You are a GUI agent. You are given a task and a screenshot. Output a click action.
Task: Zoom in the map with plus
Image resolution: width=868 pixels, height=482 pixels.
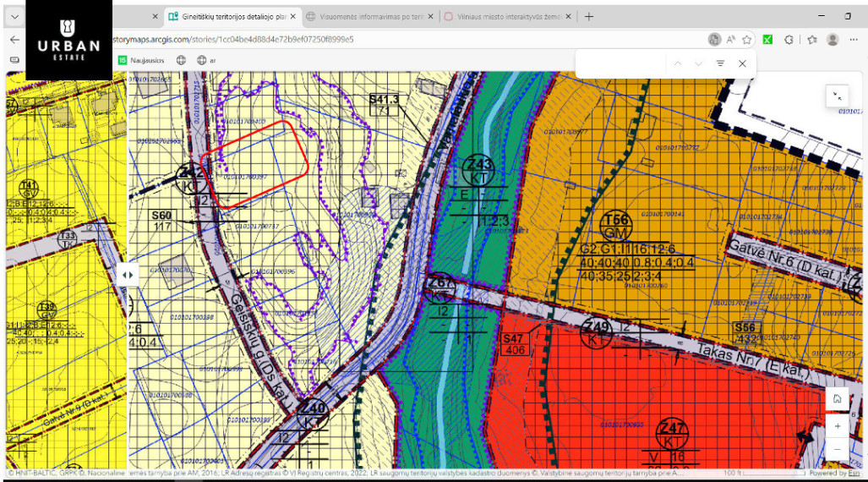pos(837,426)
